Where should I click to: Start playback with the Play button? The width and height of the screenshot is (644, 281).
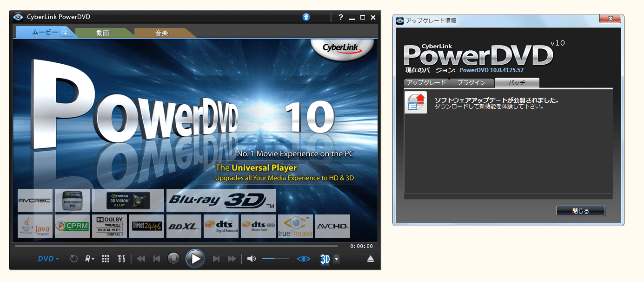pos(195,259)
